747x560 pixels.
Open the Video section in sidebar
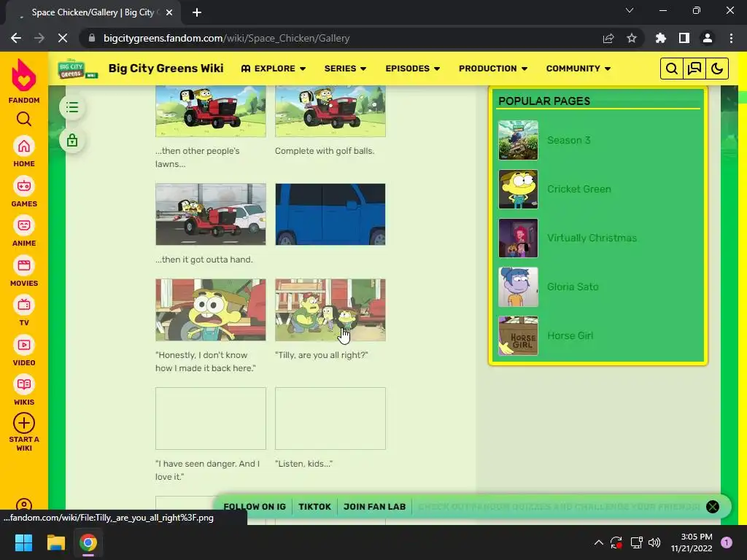coord(24,351)
